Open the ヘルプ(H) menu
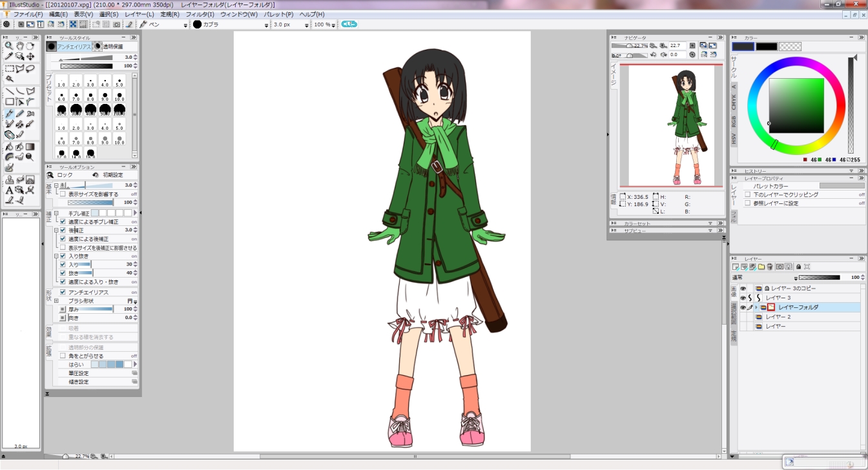Viewport: 868px width, 470px height. pos(313,14)
